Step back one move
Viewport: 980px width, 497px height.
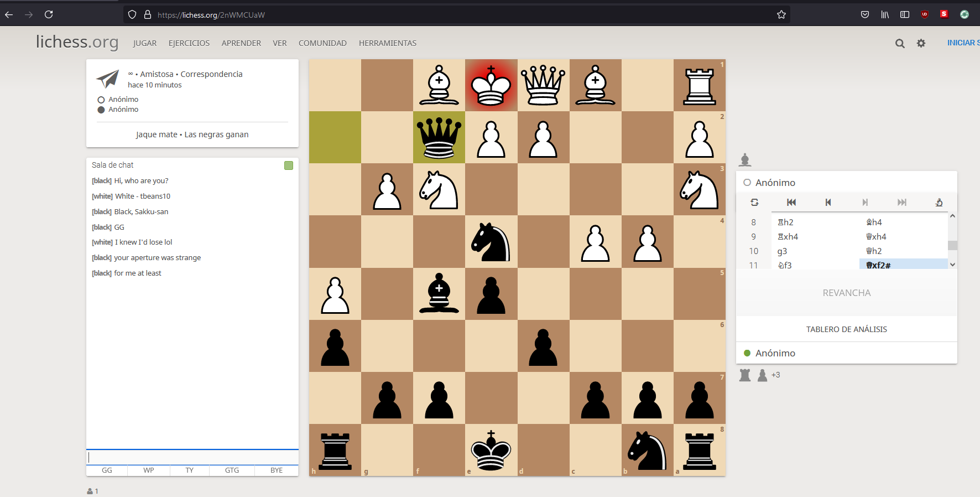[828, 203]
